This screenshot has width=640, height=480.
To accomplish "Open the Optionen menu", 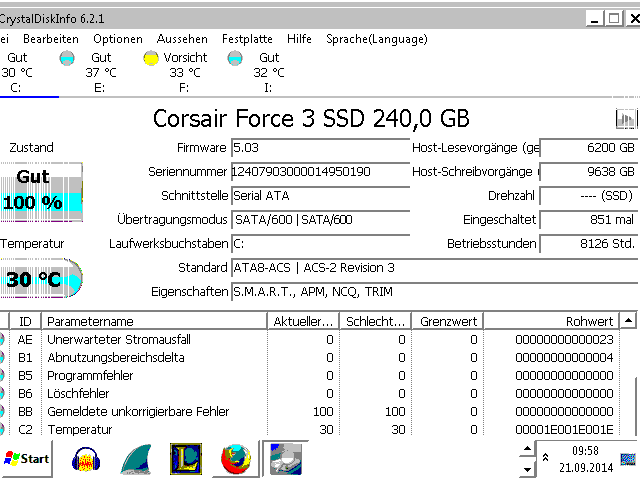I will (118, 39).
